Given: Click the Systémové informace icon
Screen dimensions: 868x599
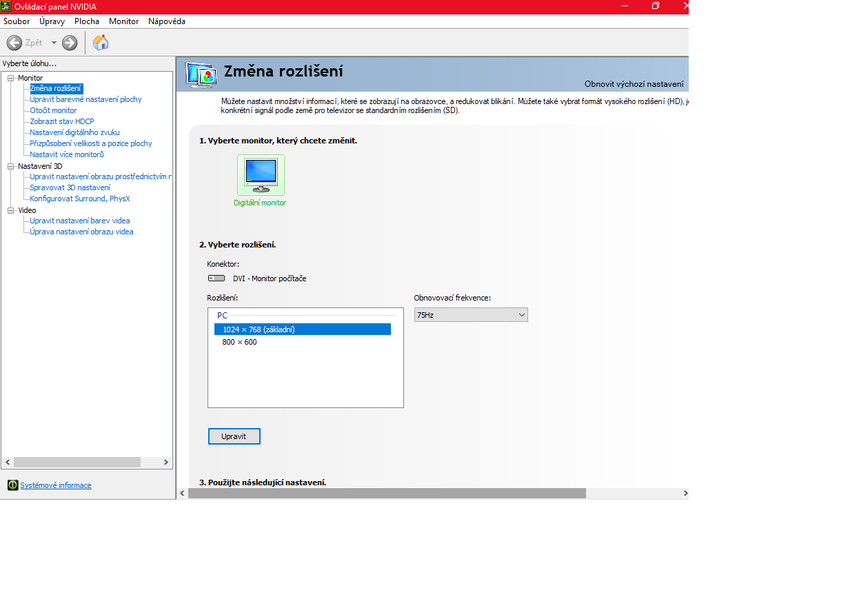Looking at the screenshot, I should [12, 485].
